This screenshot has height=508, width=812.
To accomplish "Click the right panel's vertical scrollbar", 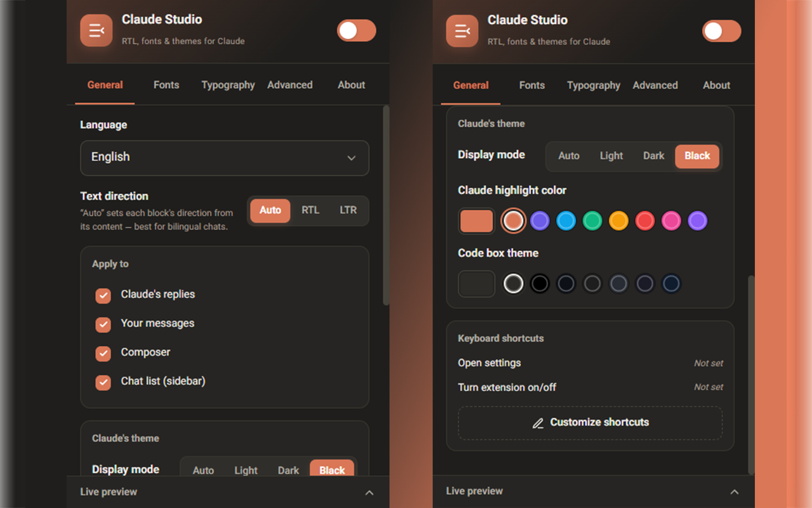I will pos(752,375).
